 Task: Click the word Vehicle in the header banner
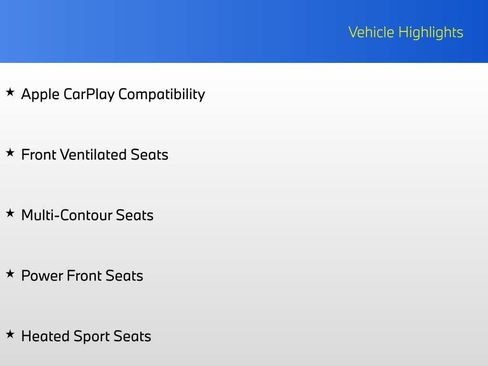[371, 32]
